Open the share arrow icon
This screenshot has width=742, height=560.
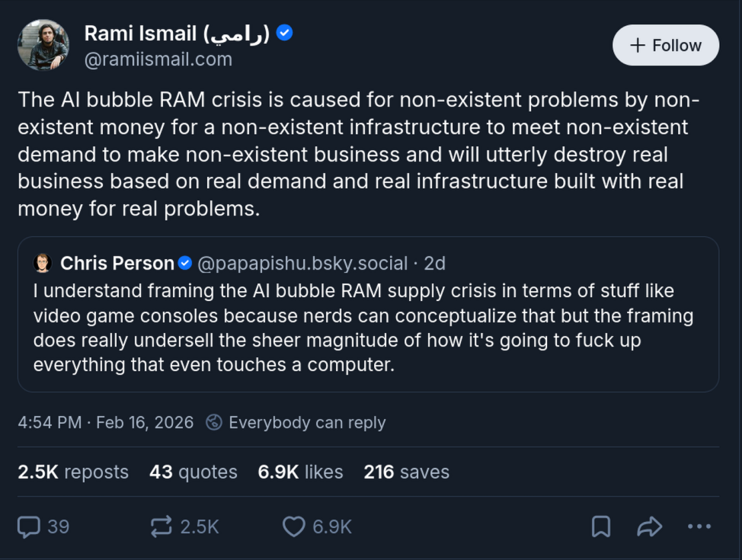point(650,526)
